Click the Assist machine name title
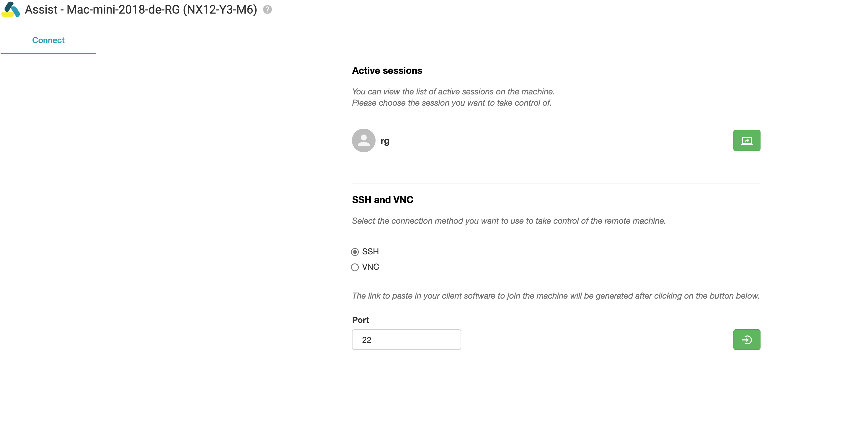This screenshot has height=442, width=868. [141, 9]
